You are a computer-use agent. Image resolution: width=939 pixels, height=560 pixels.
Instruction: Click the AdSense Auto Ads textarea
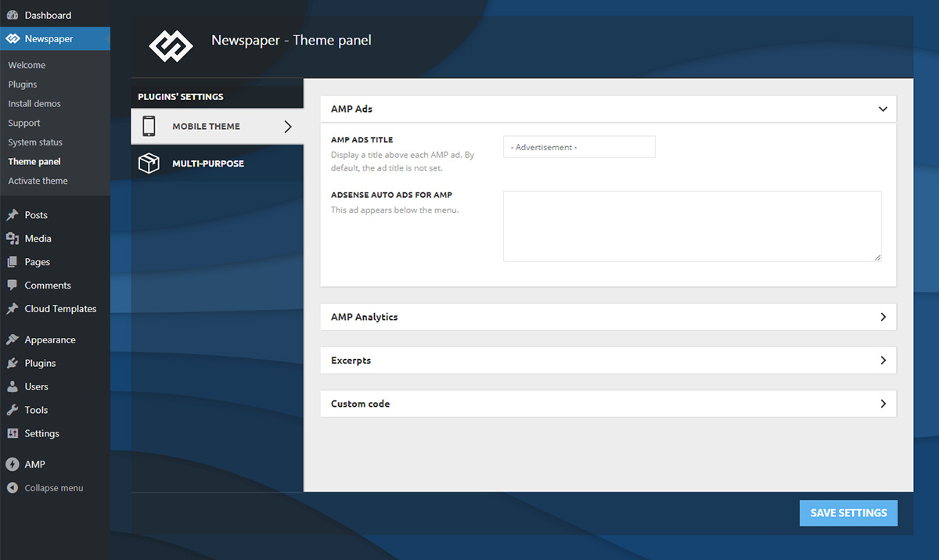click(x=693, y=226)
